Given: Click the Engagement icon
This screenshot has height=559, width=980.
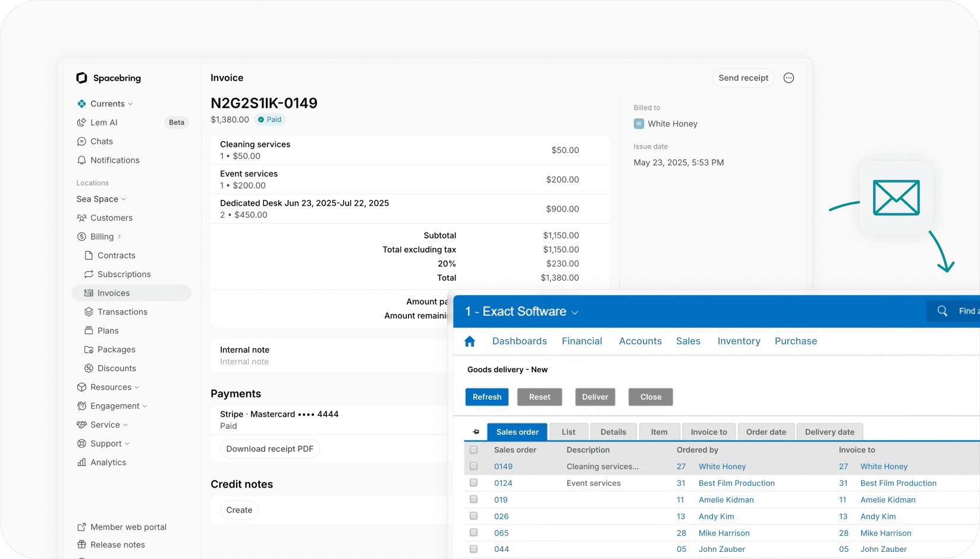Looking at the screenshot, I should tap(81, 406).
